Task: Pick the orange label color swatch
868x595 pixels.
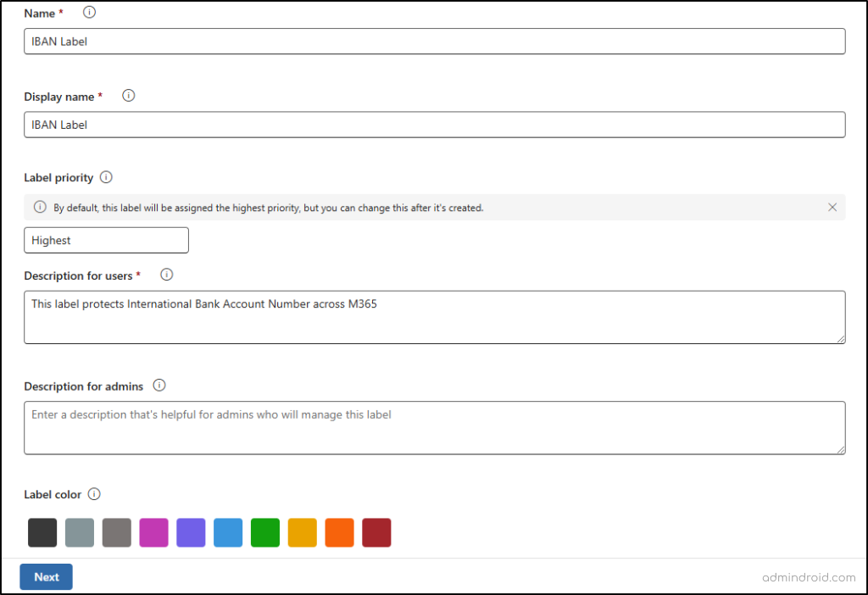Action: (x=339, y=533)
